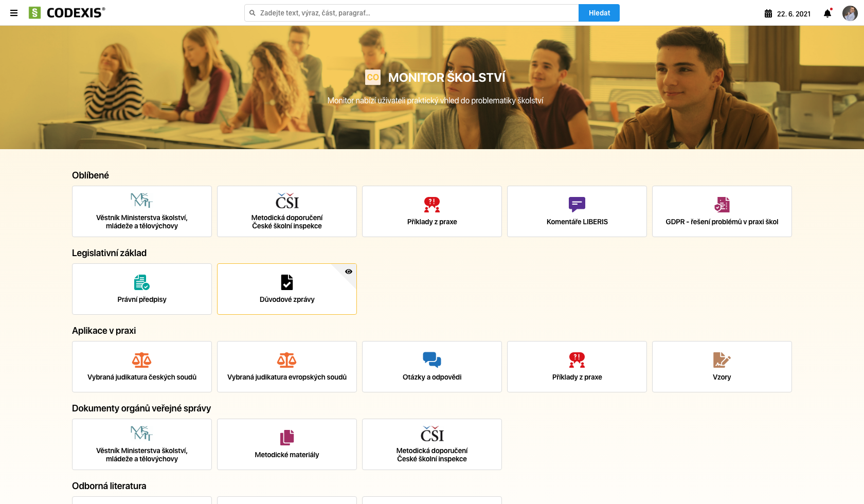The height and width of the screenshot is (504, 864).
Task: Open ČŠI Metodická doporučení under Dokumenty orgánů
Action: click(431, 444)
